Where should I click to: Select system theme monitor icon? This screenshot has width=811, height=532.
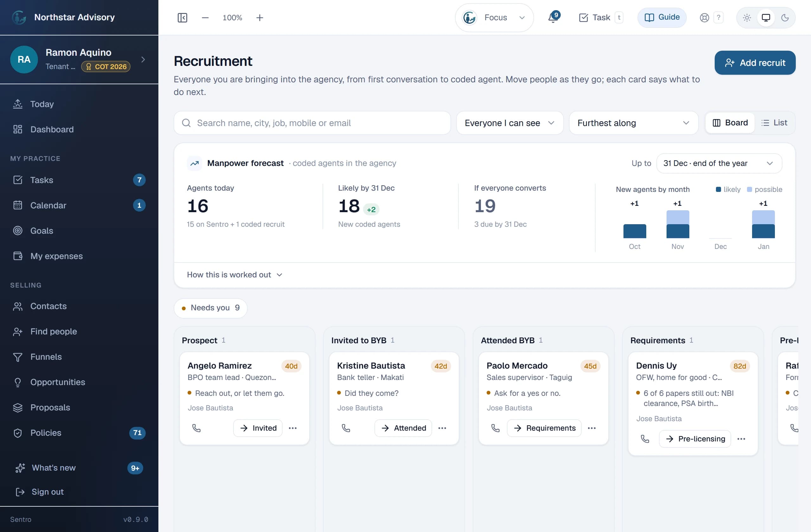pos(766,17)
